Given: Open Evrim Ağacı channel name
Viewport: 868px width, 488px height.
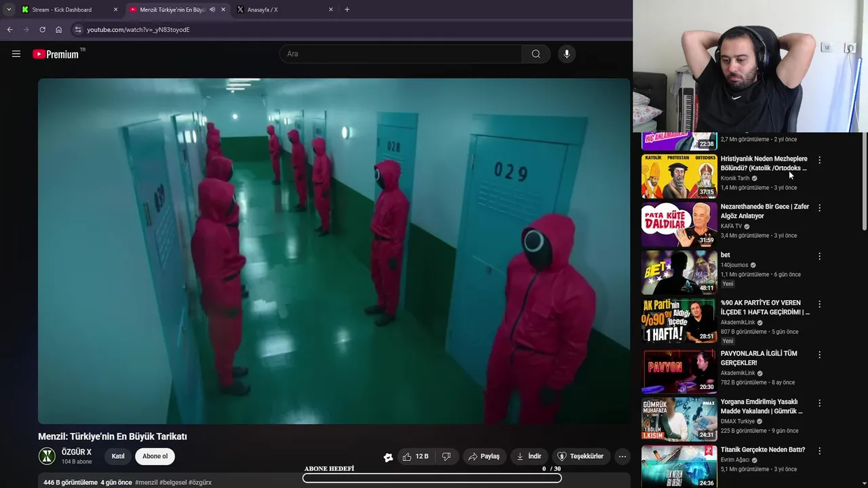Looking at the screenshot, I should (x=735, y=460).
